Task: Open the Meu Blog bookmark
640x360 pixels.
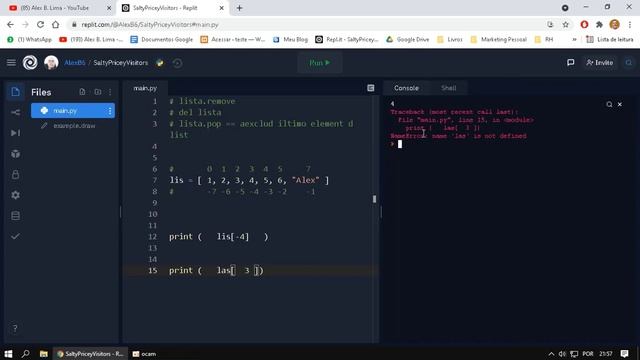Action: click(x=290, y=39)
